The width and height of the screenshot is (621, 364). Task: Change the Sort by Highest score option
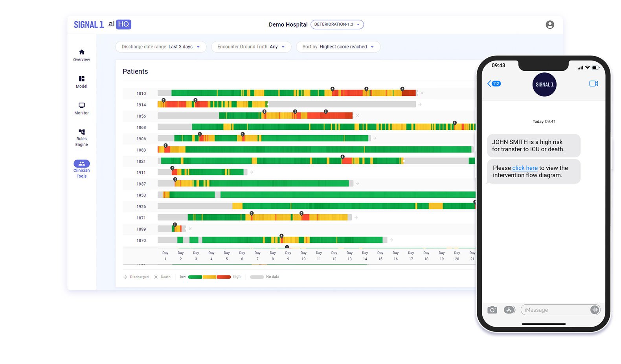pyautogui.click(x=338, y=47)
